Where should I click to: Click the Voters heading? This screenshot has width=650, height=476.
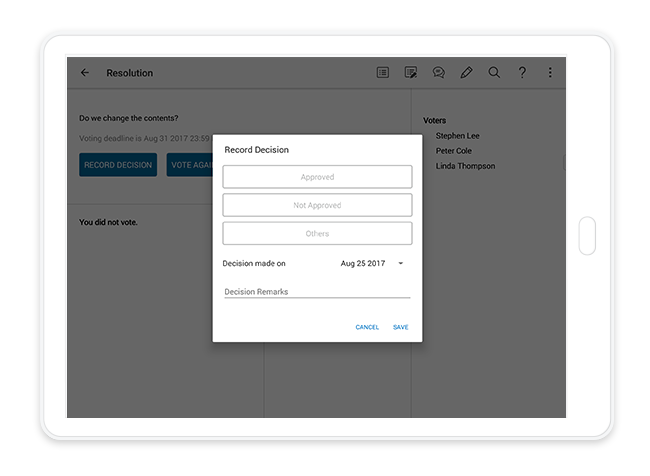pyautogui.click(x=434, y=120)
